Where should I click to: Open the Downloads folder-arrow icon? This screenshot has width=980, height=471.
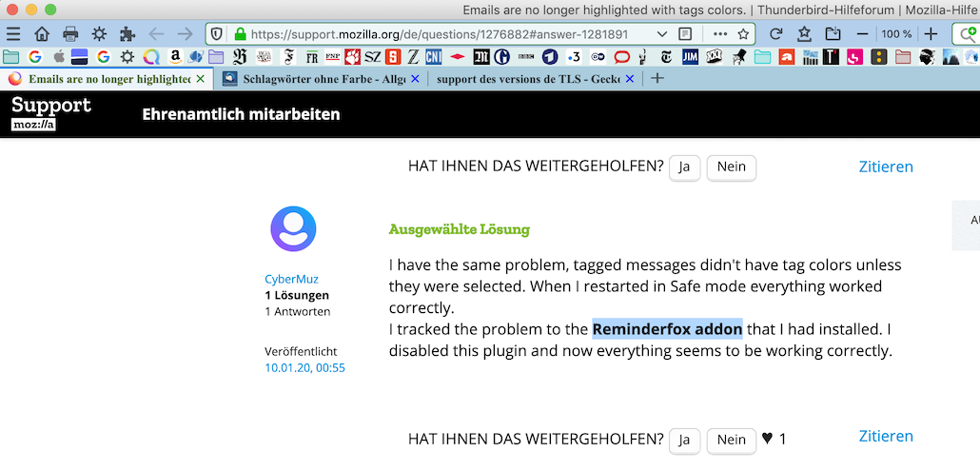[833, 33]
